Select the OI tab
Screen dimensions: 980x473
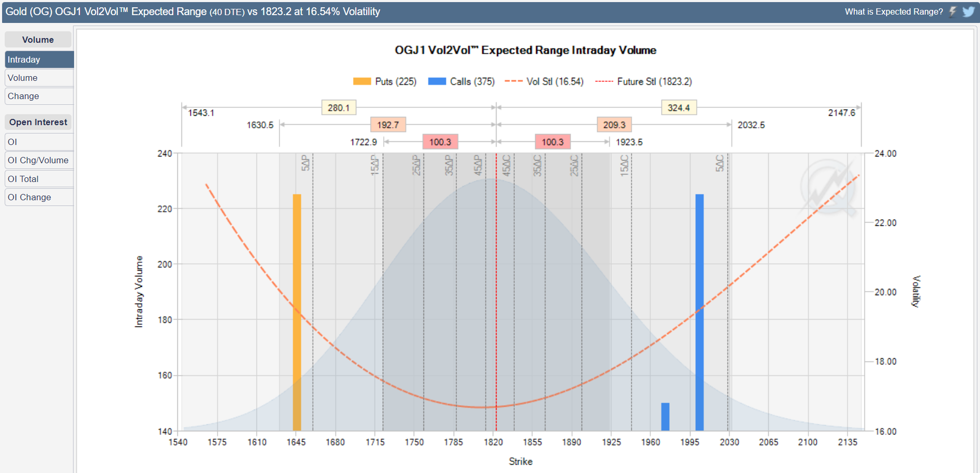39,142
